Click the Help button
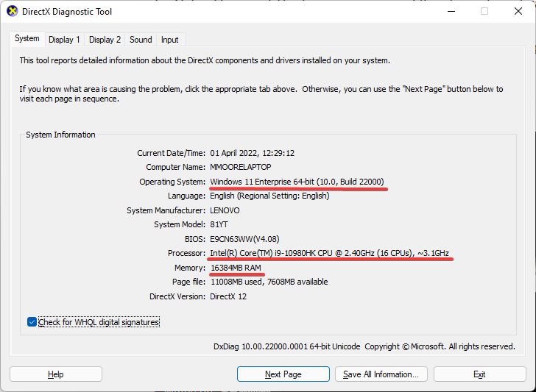 click(x=56, y=374)
